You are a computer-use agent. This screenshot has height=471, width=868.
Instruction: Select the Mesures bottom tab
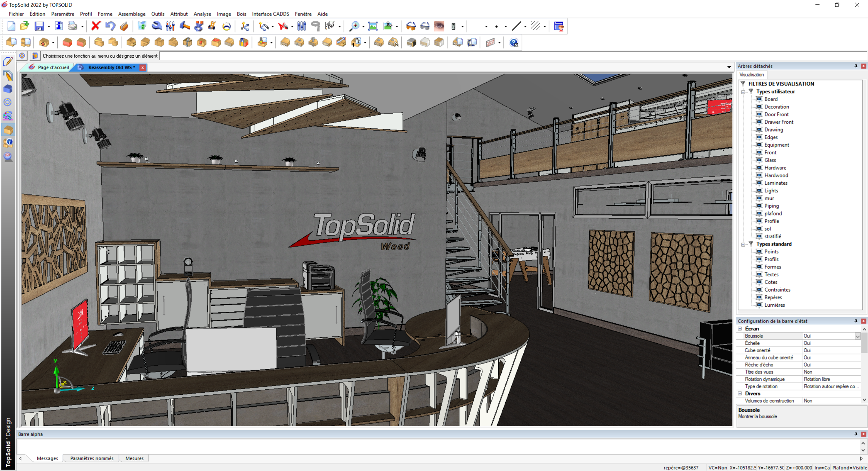pyautogui.click(x=134, y=458)
